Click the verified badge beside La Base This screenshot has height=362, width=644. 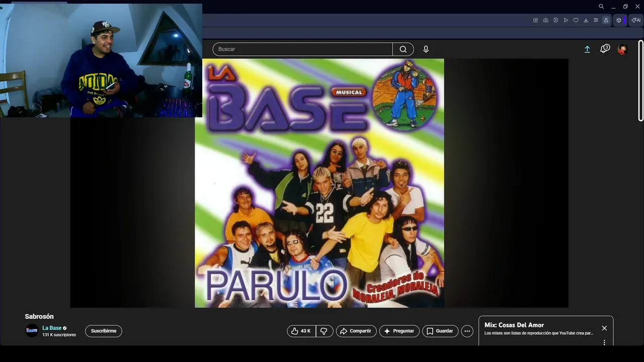tap(64, 328)
